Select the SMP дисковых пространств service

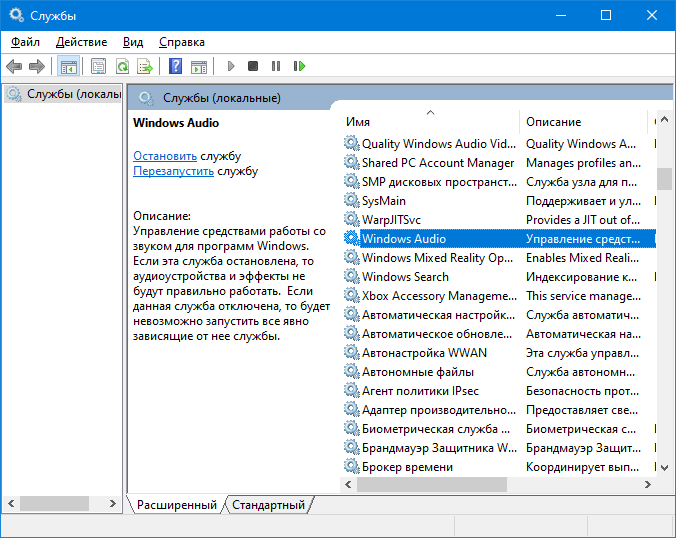[x=499, y=182]
